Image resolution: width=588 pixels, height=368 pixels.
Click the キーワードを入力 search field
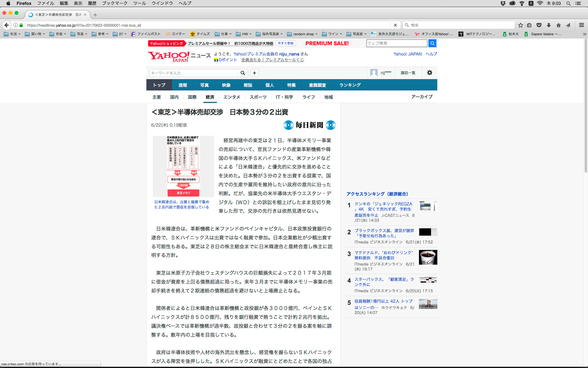[x=193, y=73]
